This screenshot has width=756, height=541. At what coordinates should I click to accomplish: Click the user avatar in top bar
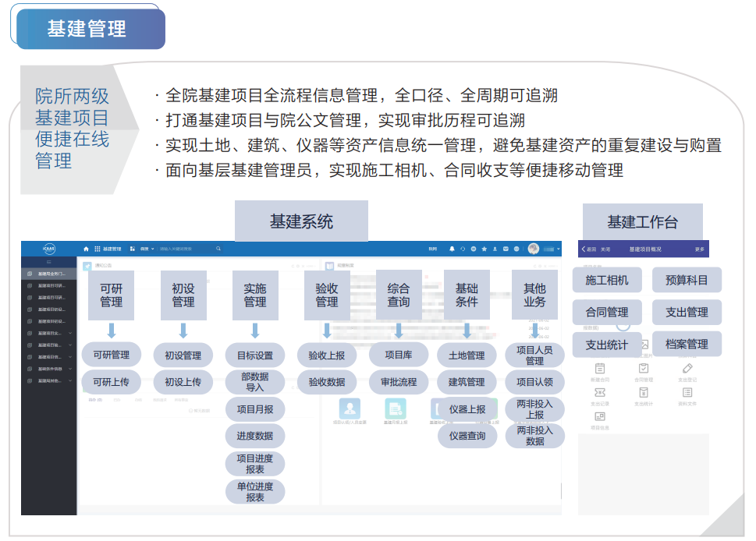(x=534, y=249)
